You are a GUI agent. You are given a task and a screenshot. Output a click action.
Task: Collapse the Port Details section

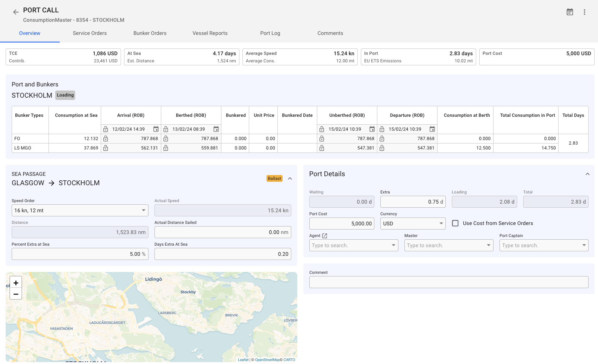587,174
